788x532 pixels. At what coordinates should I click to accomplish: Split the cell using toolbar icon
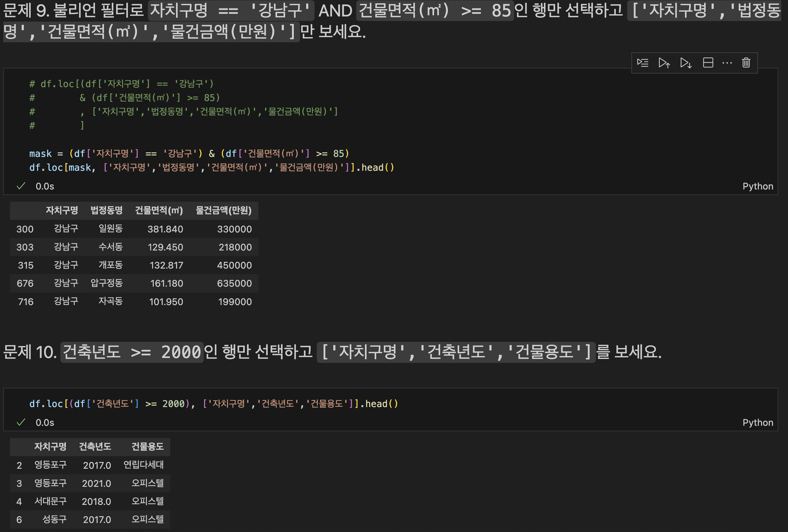[x=708, y=63]
